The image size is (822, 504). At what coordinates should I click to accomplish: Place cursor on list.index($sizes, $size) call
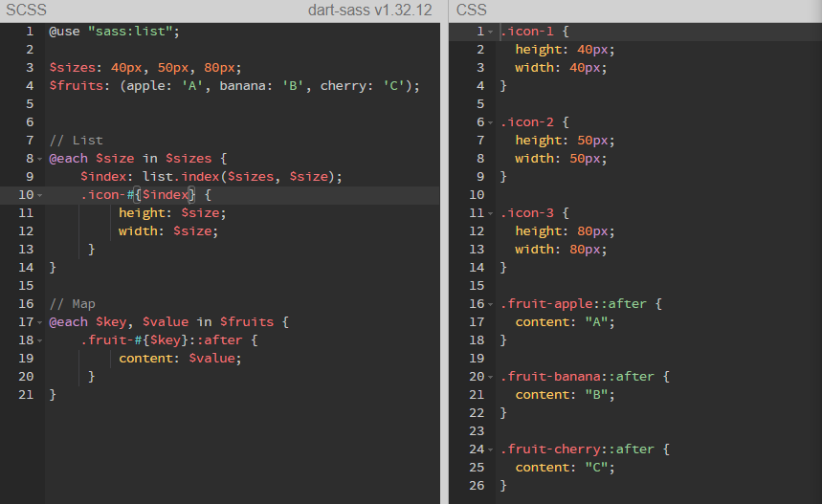tap(238, 177)
